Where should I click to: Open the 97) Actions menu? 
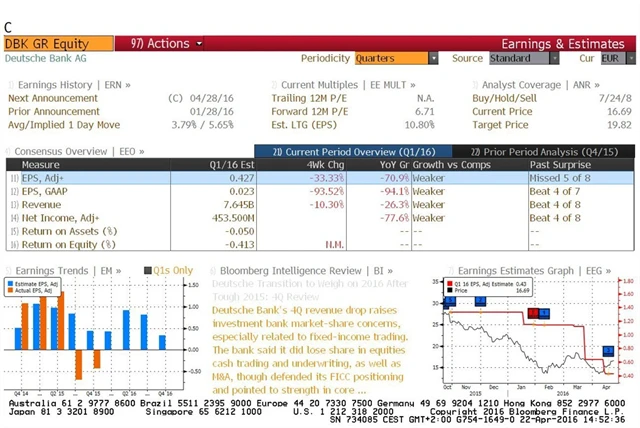(166, 44)
